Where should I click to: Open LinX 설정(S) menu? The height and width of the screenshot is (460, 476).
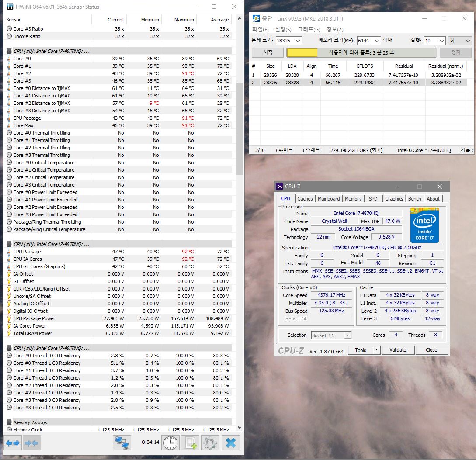283,29
